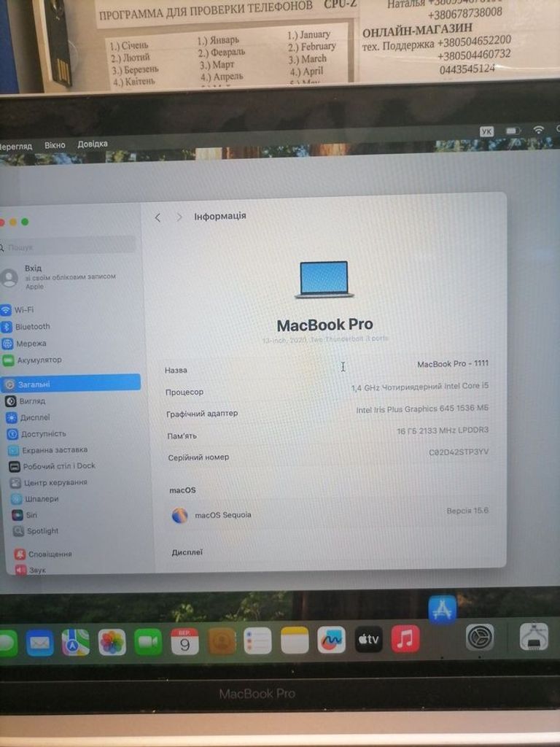Open Contacts from the Dock
Screen dimensions: 560x747
point(222,641)
